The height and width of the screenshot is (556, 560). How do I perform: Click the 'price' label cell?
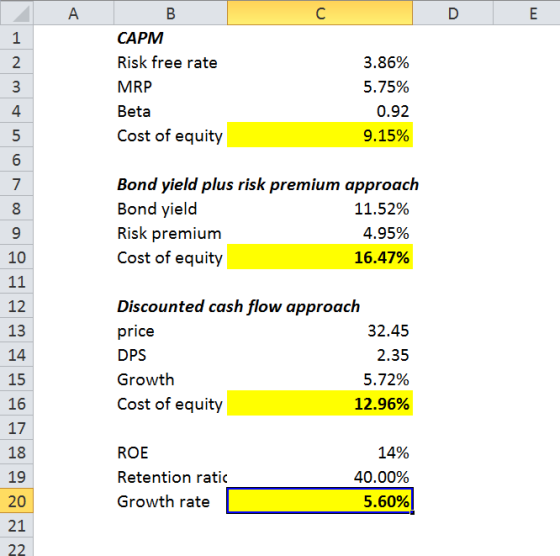click(171, 331)
